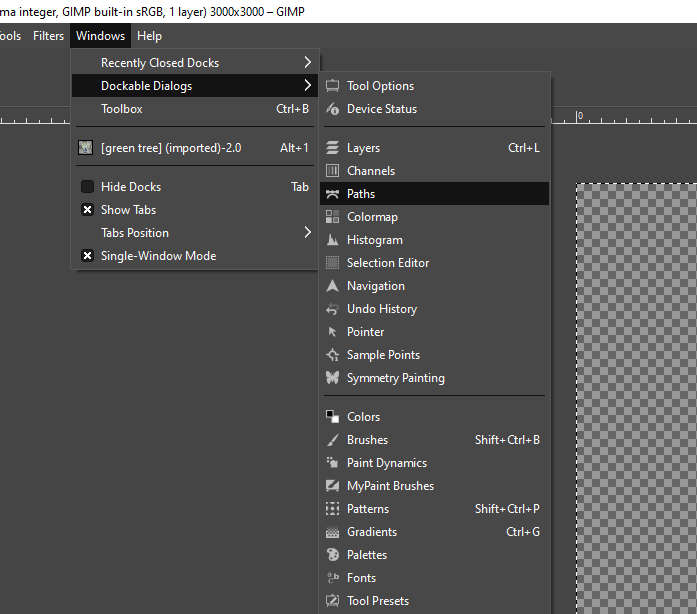Click the Palettes icon
The width and height of the screenshot is (697, 614).
click(332, 555)
